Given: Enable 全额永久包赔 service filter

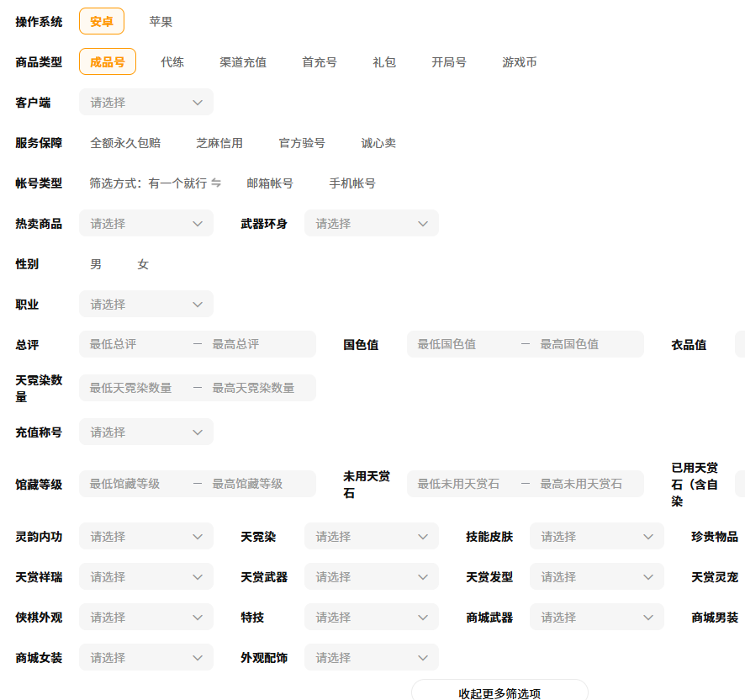Looking at the screenshot, I should click(125, 143).
